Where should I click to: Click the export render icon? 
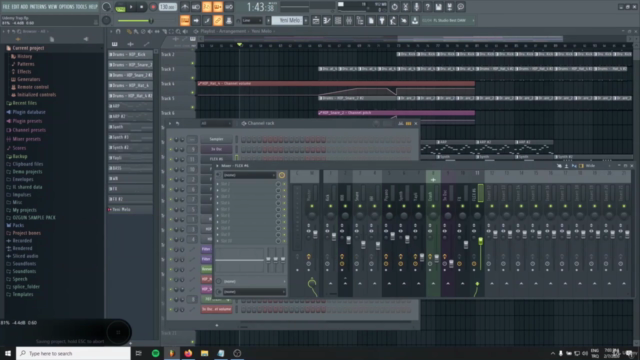click(449, 7)
